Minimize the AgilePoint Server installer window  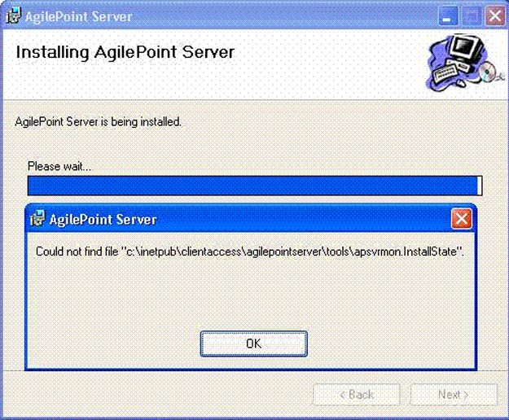(449, 15)
